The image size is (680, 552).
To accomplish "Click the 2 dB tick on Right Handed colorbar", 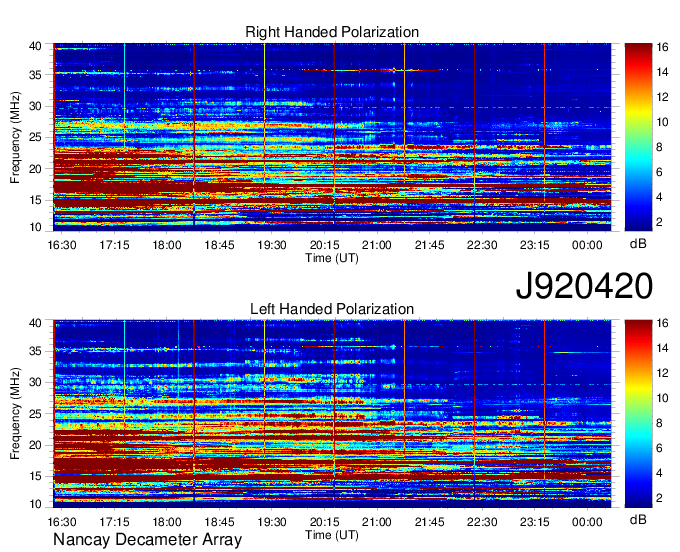I will pos(659,222).
